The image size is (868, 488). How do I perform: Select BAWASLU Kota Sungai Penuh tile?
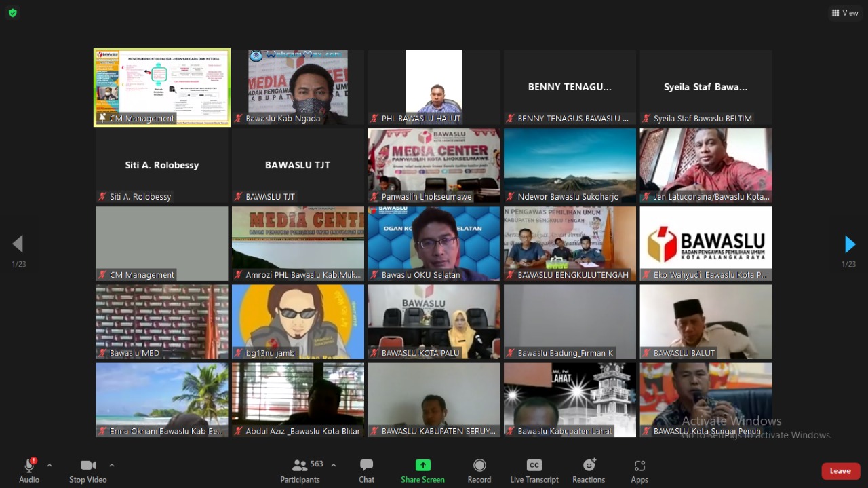click(x=706, y=400)
